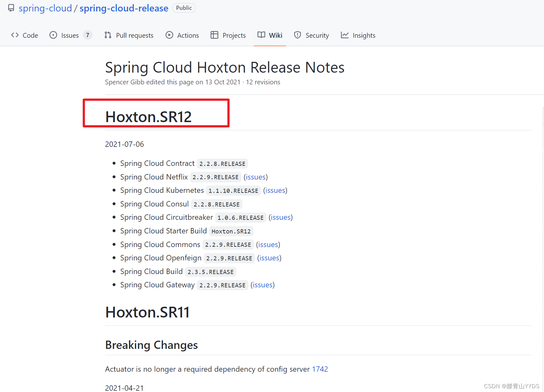
Task: Open the spring-cloud organization link
Action: [x=45, y=8]
